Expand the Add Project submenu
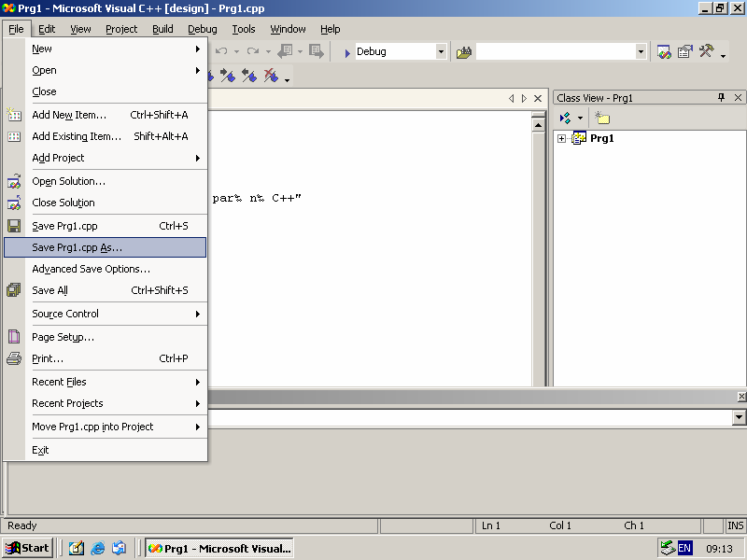The height and width of the screenshot is (560, 747). pos(106,158)
